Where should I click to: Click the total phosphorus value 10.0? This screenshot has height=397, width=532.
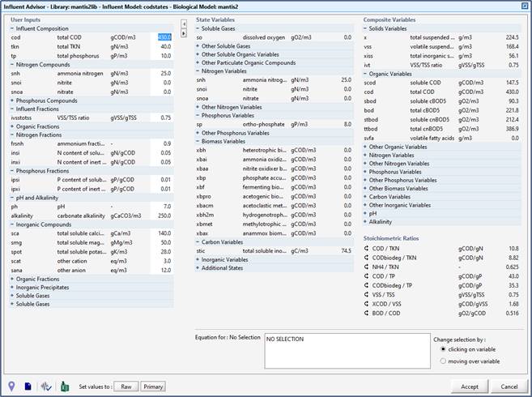pyautogui.click(x=162, y=56)
